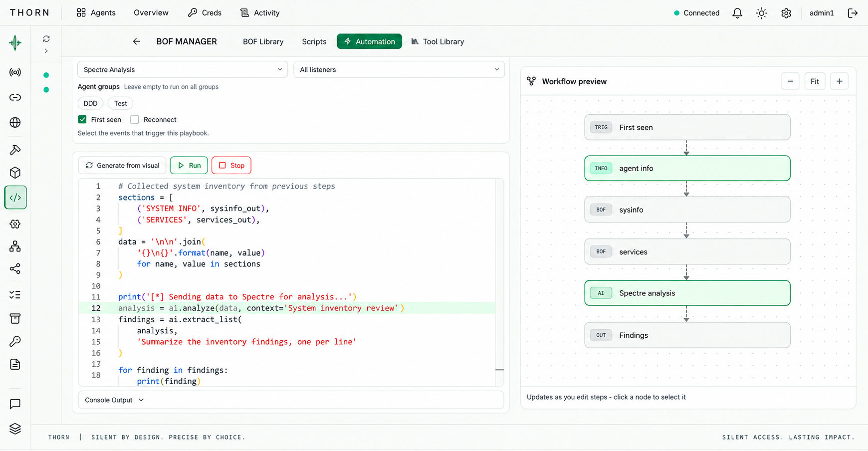Screen dimensions: 868x451
Task: Toggle light theme sun icon
Action: click(761, 13)
